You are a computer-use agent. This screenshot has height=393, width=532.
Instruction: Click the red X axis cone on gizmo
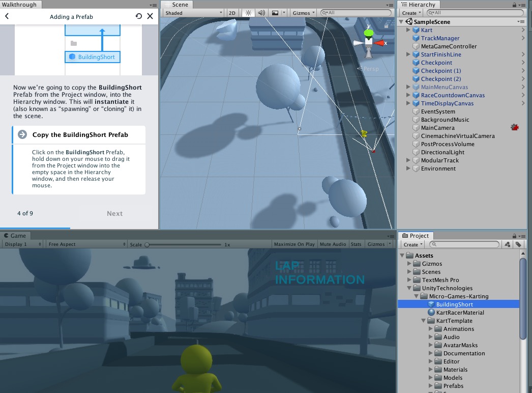[x=379, y=43]
